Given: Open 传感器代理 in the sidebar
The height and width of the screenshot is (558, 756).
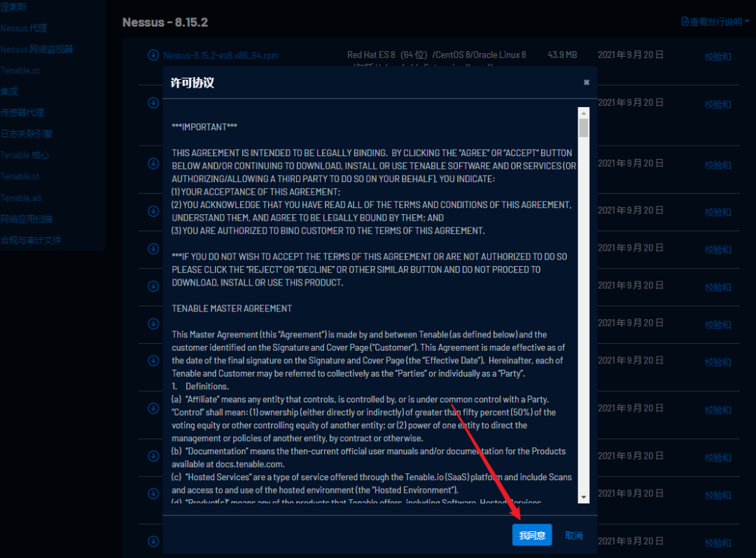Looking at the screenshot, I should point(22,113).
